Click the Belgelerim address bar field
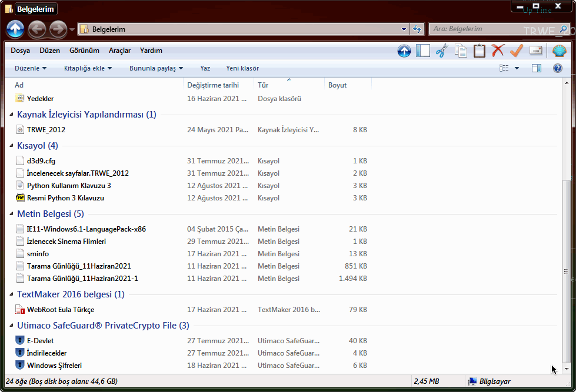The height and width of the screenshot is (392, 576). (x=242, y=29)
